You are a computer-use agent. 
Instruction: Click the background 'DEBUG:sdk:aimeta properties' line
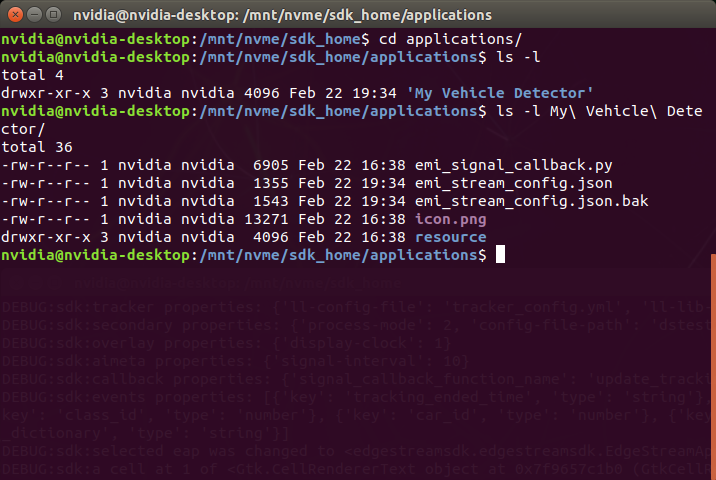(235, 361)
